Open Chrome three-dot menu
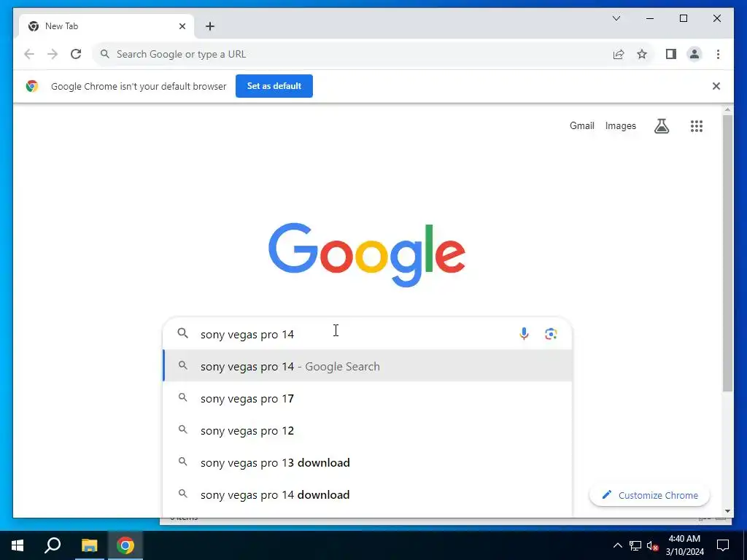Viewport: 747px width, 560px height. 718,54
